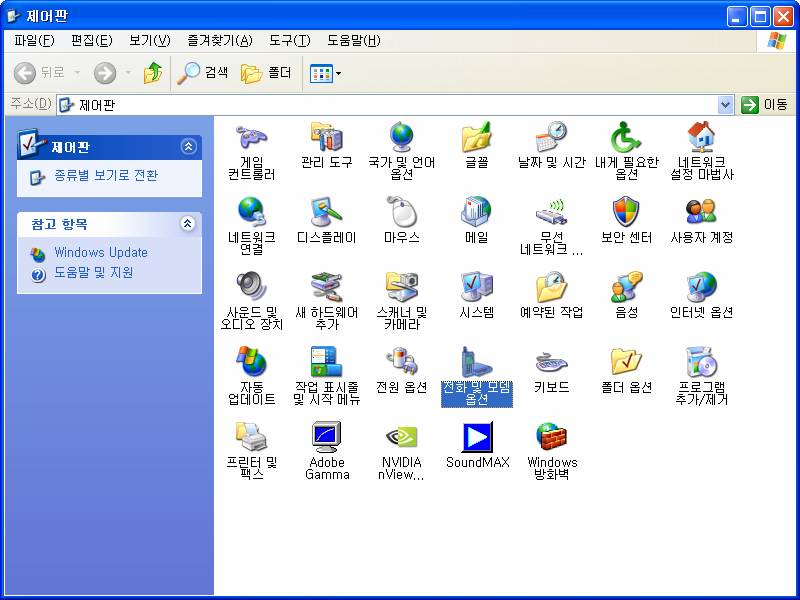Open the view mode dropdown in toolbar
The height and width of the screenshot is (600, 800).
326,73
